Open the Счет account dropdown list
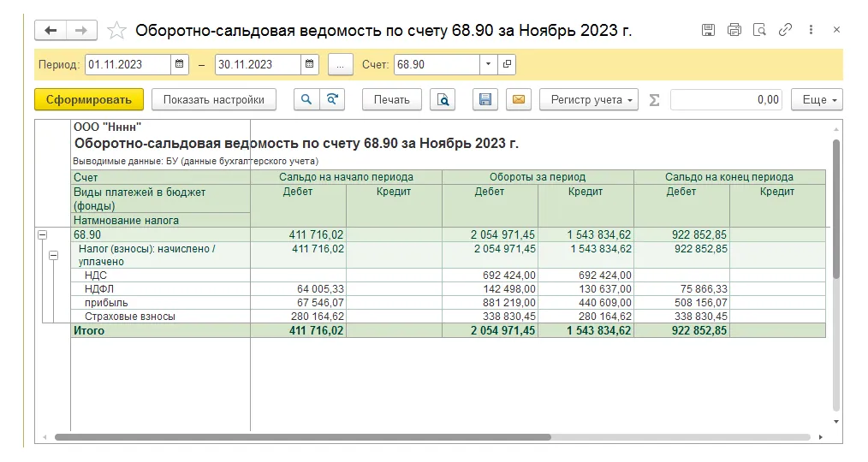868x462 pixels. [x=488, y=64]
